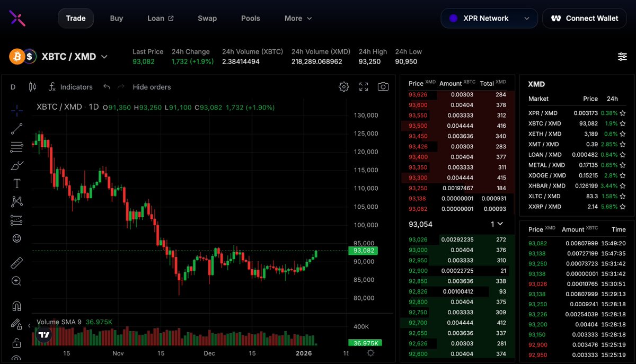Expand the More menu
This screenshot has width=636, height=364.
[298, 18]
